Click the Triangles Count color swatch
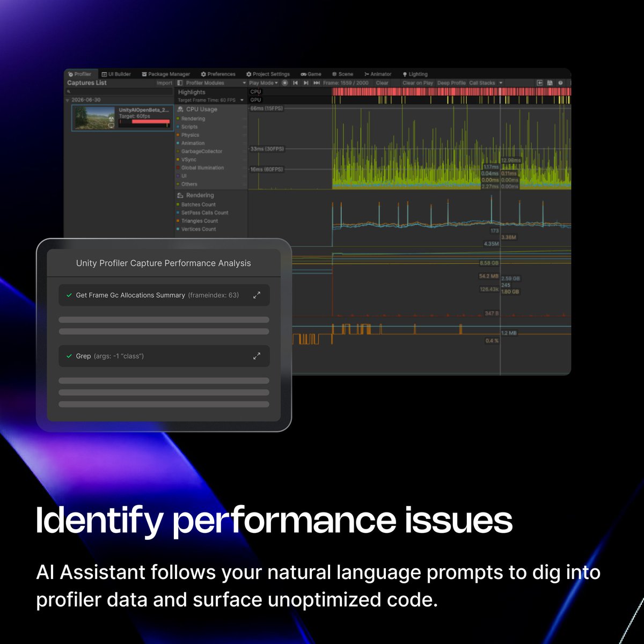644x644 pixels. [178, 221]
